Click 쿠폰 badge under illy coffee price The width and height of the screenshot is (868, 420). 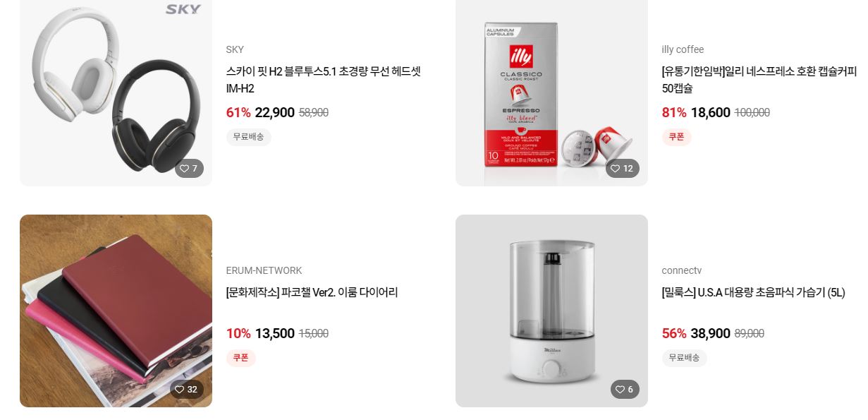coord(676,137)
